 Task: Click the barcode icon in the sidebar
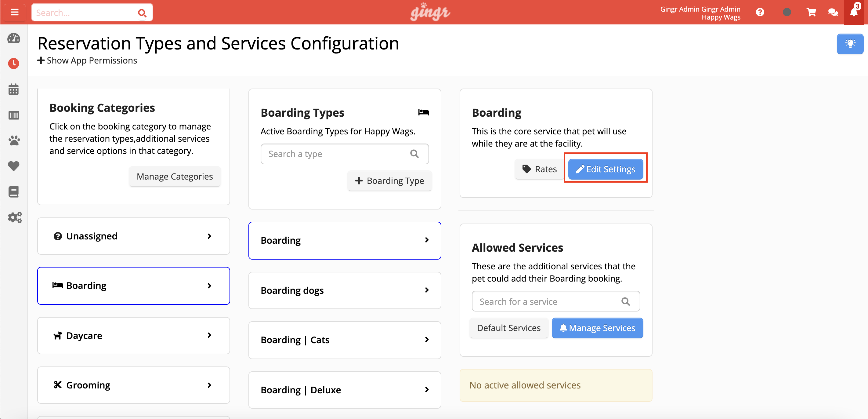point(13,115)
